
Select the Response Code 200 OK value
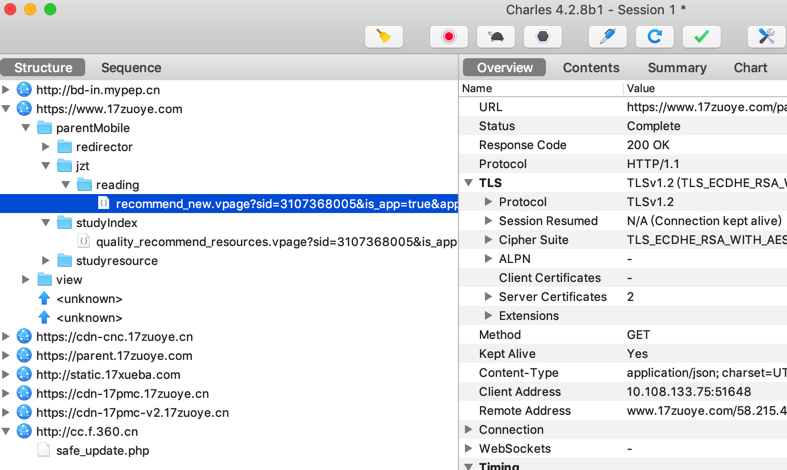point(648,145)
